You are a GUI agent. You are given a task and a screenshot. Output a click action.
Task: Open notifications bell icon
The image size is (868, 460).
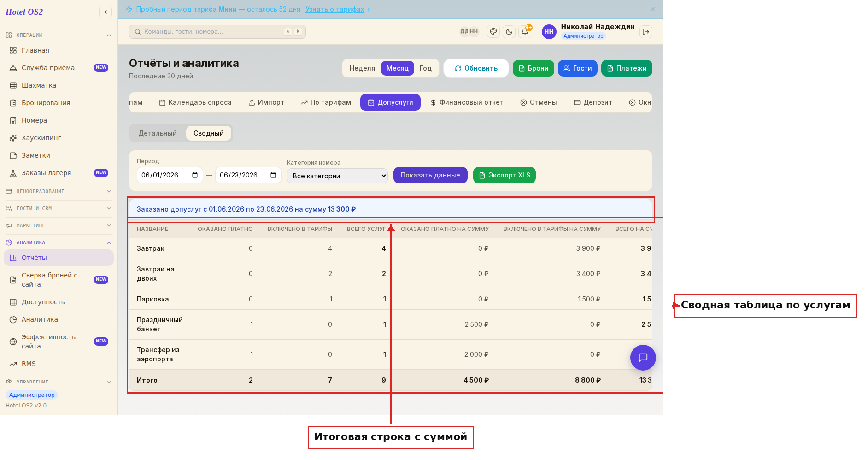pos(525,32)
